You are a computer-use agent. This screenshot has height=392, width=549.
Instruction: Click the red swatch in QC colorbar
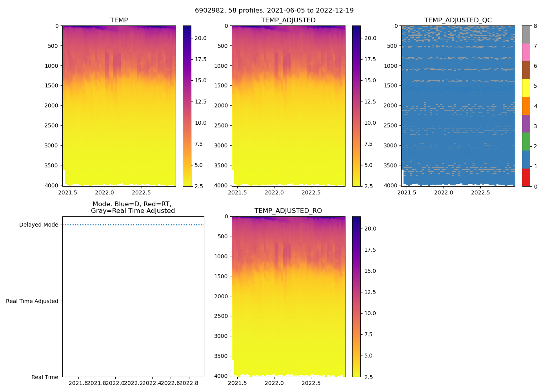point(526,178)
